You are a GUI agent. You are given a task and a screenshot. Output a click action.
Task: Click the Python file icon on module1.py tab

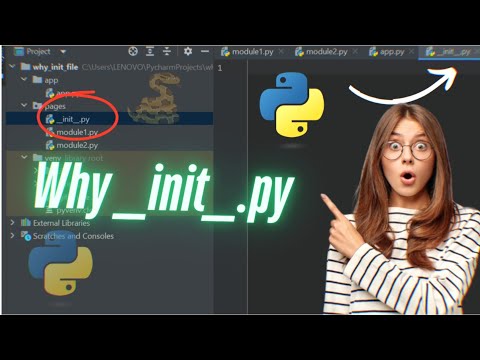tap(225, 52)
